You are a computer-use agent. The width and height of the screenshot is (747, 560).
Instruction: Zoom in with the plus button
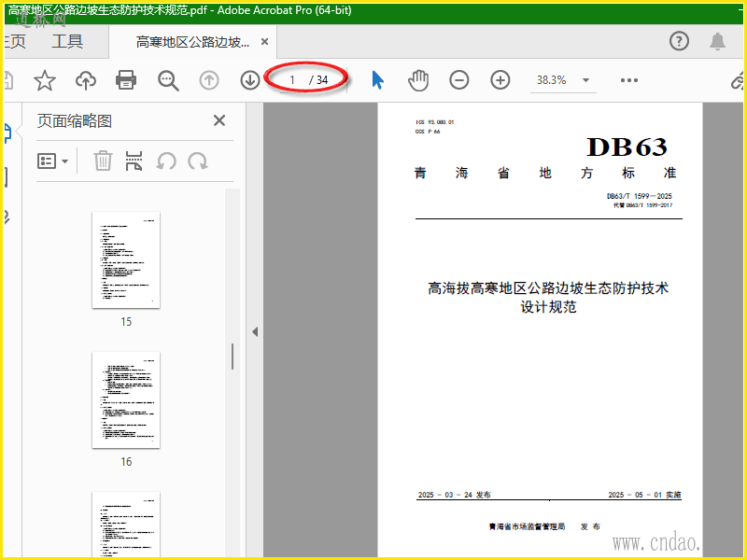coord(500,80)
